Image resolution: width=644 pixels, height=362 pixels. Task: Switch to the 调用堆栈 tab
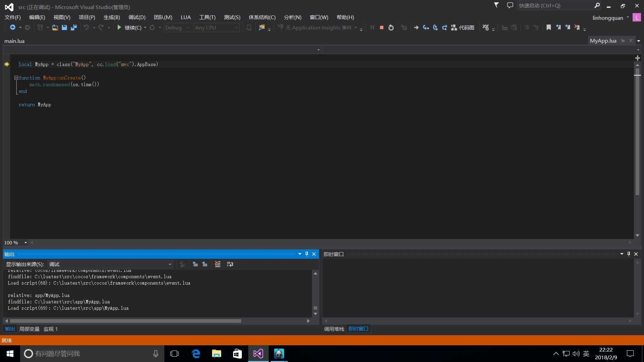[334, 329]
